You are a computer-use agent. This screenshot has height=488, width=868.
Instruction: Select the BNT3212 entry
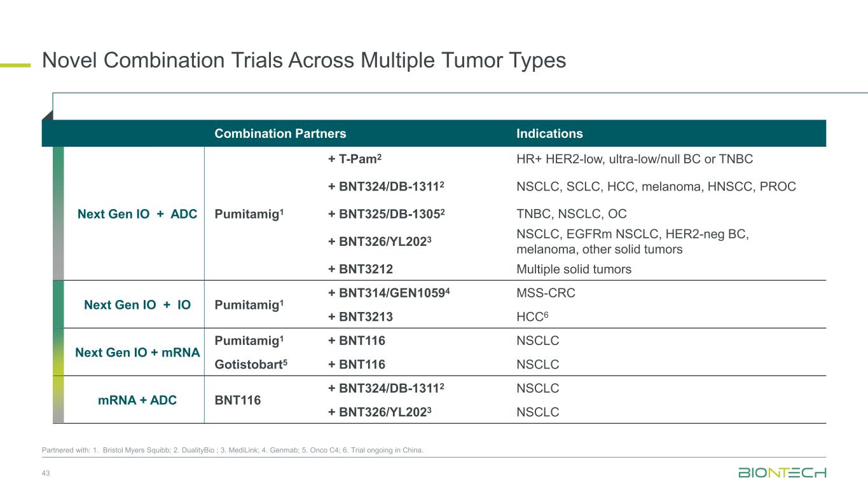(x=360, y=269)
